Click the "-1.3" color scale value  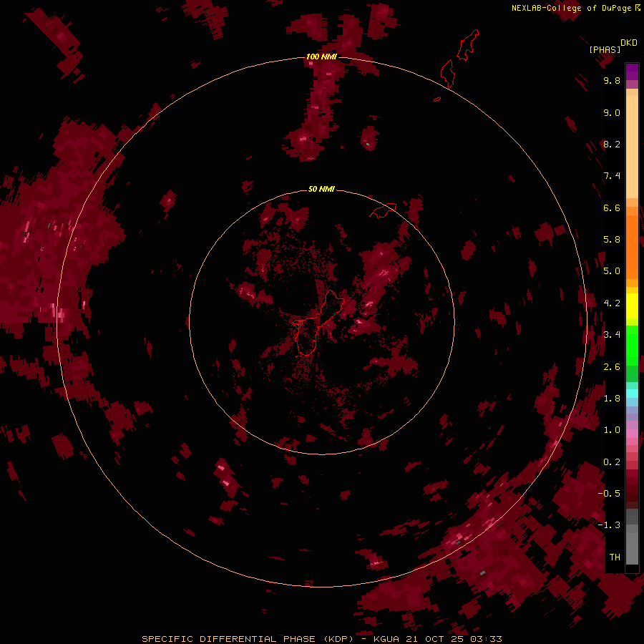[x=609, y=525]
